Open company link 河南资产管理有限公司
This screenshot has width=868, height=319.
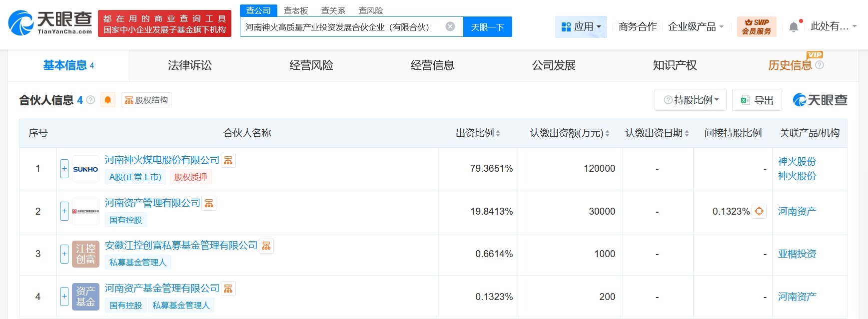point(152,203)
